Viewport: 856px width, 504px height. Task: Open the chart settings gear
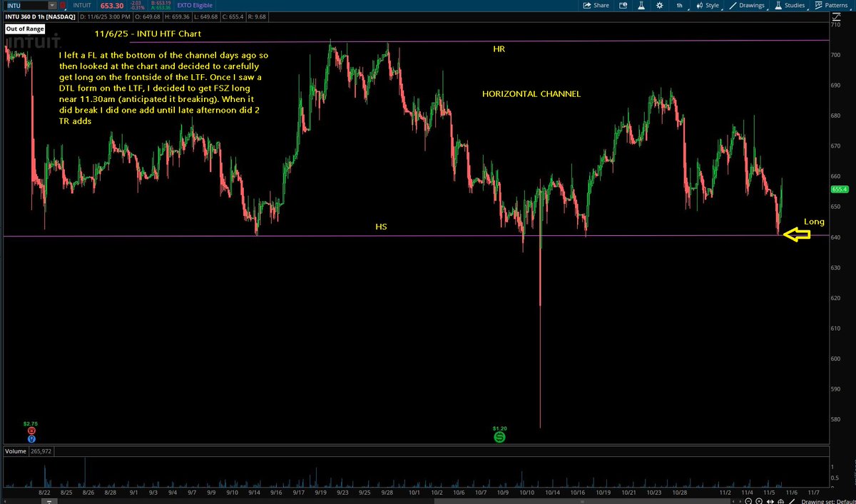pyautogui.click(x=659, y=5)
